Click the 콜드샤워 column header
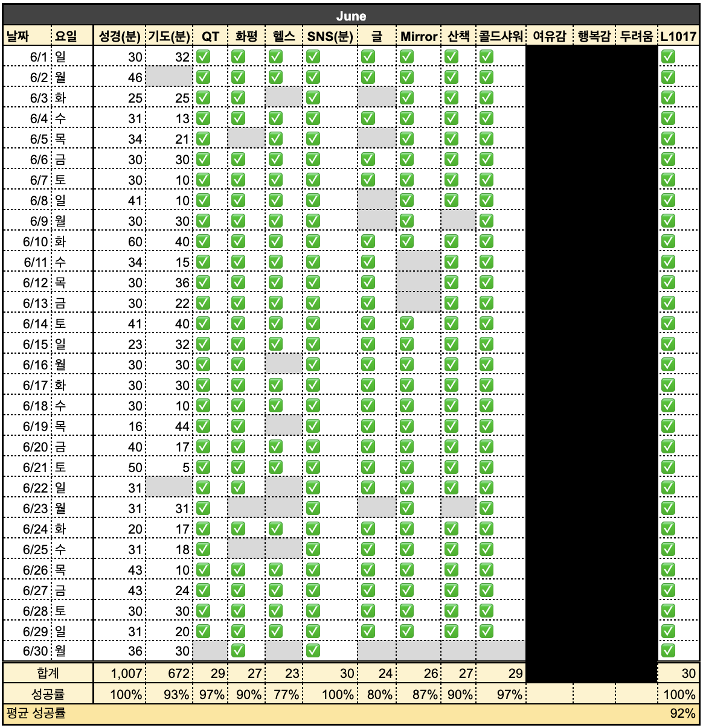Screen dimensions: 703x728 501,36
